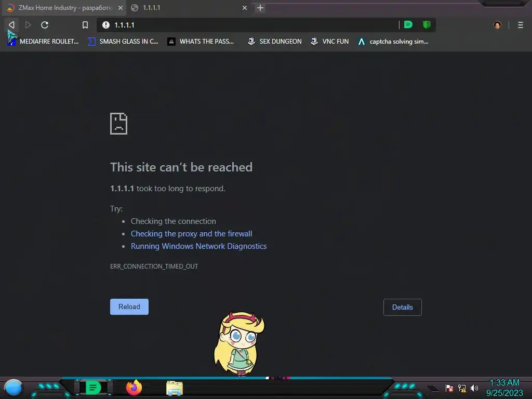532x399 pixels.
Task: Open the volume speaker tray icon
Action: (474, 388)
